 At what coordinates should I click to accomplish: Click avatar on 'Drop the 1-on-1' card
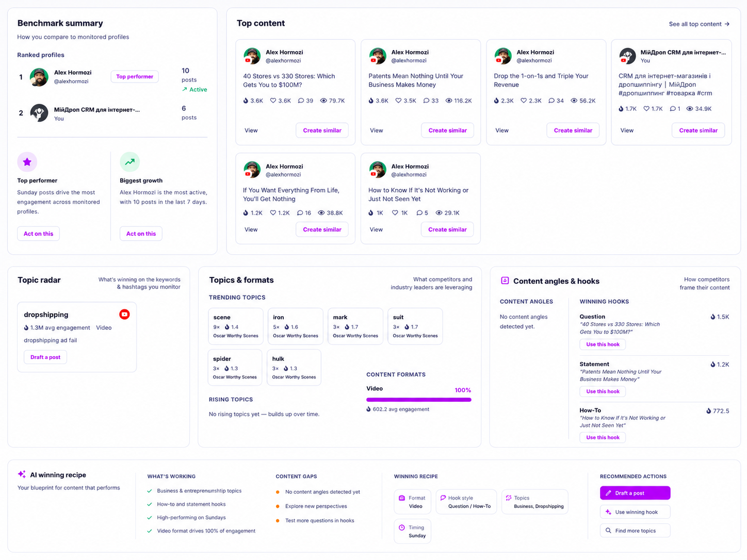pos(502,56)
